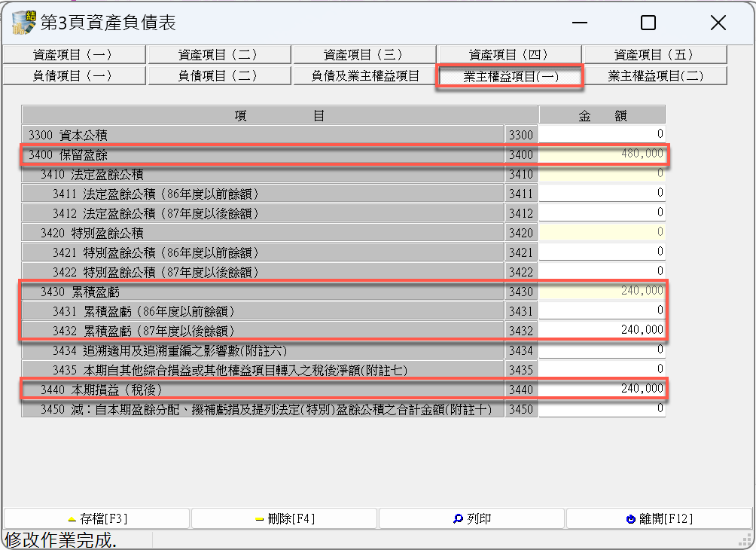Screen dimensions: 756x550
Task: Click the magnifier icon beside 列印
Action: 458,518
